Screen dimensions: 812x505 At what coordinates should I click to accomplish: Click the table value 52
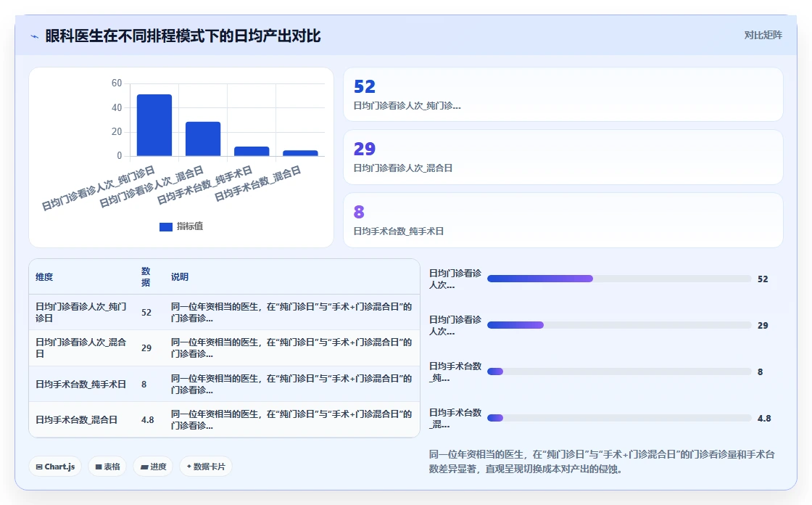point(146,313)
